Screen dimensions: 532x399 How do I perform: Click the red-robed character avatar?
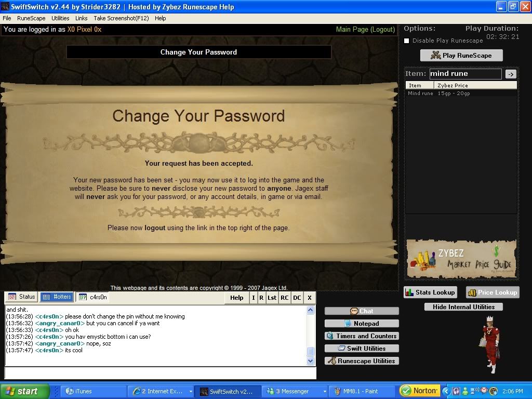point(490,344)
